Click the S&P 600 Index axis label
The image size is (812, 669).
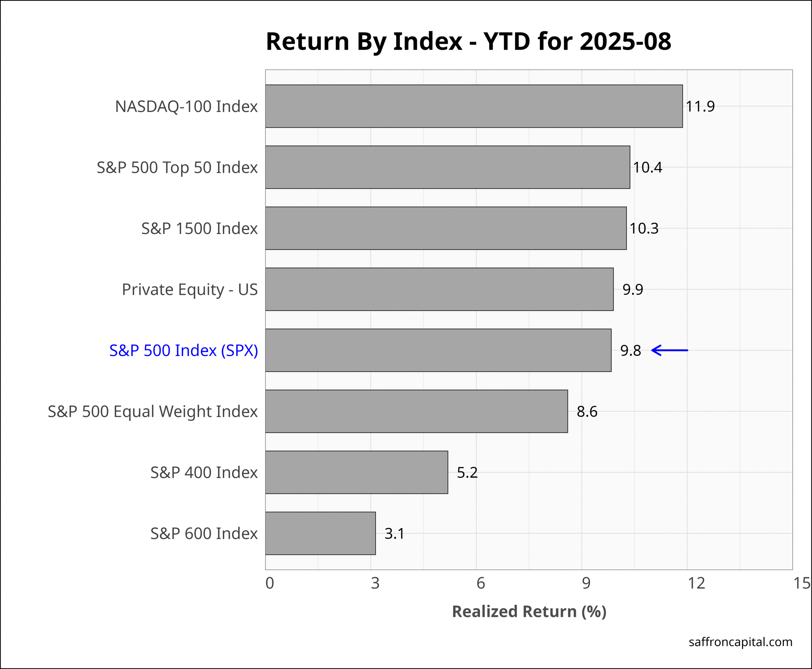pos(204,533)
